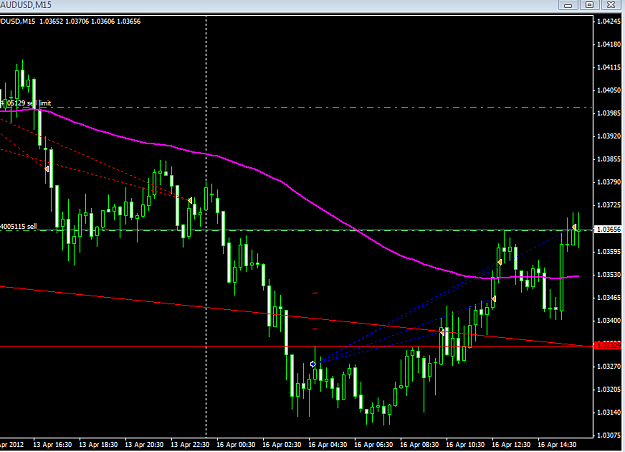625x452 pixels.
Task: Click the 1.04050 price scale label
Action: tap(609, 90)
